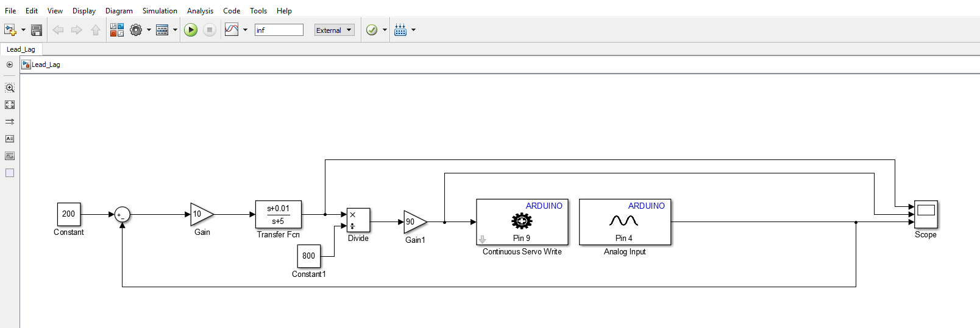Select the Annotation text tool in palette
Image resolution: width=980 pixels, height=328 pixels.
point(10,139)
